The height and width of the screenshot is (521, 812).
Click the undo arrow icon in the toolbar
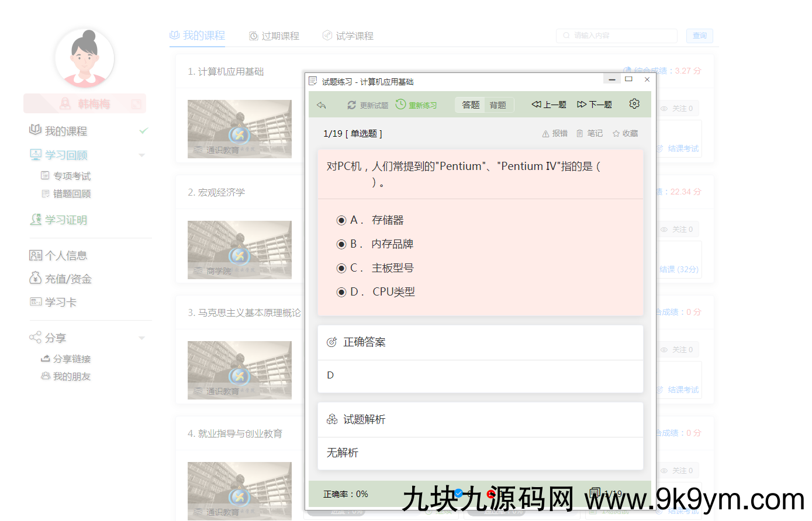[321, 105]
